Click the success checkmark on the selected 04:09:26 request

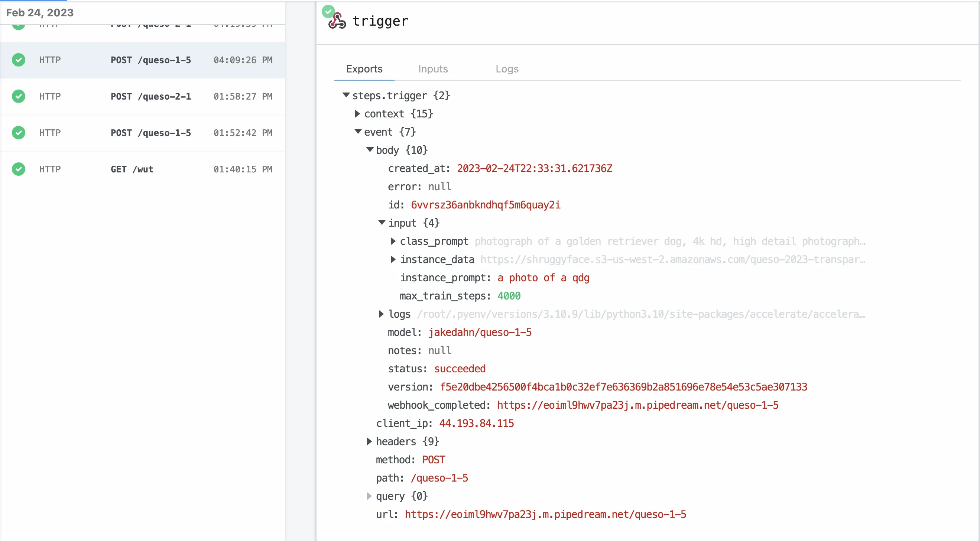tap(18, 60)
